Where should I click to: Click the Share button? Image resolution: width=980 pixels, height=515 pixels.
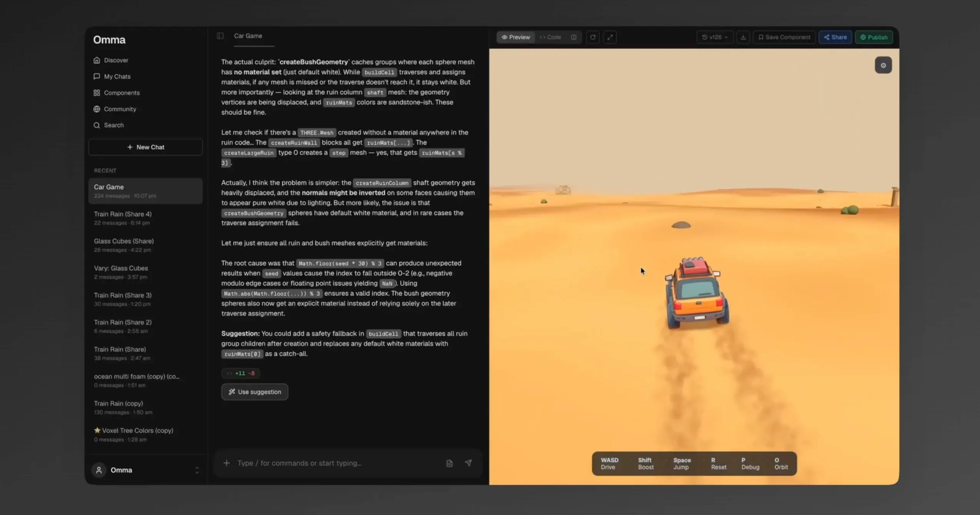[835, 37]
